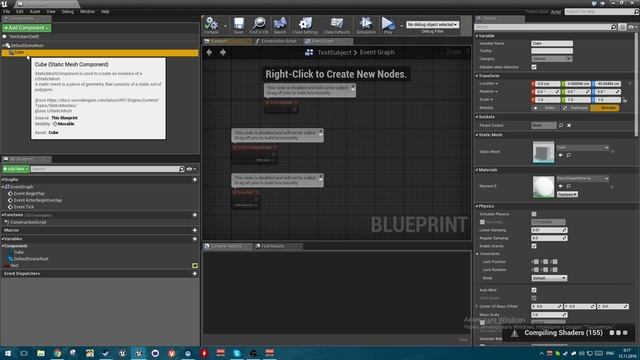Viewport: 640px width, 360px height.
Task: Open the Search toolbar icon
Action: pyautogui.click(x=280, y=25)
